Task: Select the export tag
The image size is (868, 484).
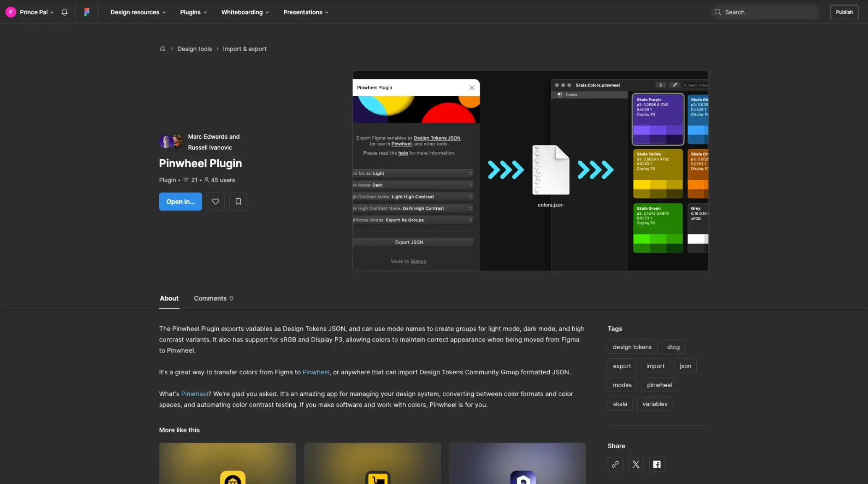Action: pyautogui.click(x=622, y=366)
